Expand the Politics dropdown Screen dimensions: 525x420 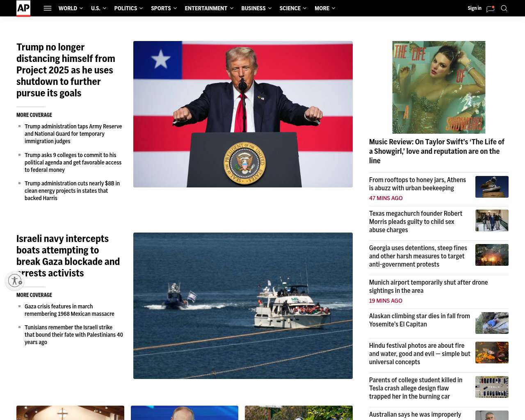click(x=128, y=8)
